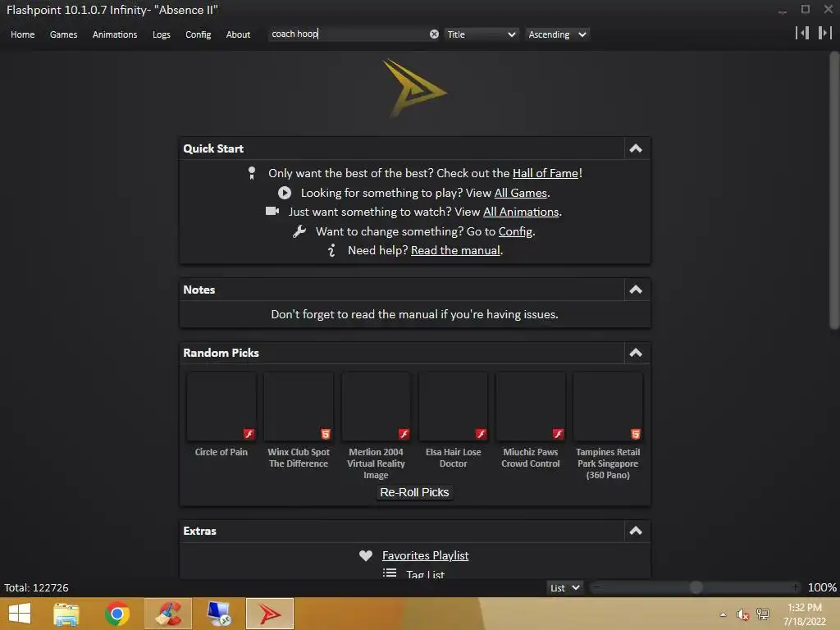Viewport: 840px width, 630px height.
Task: Click HTML5 badge on Winx Club thumbnail
Action: 326,434
